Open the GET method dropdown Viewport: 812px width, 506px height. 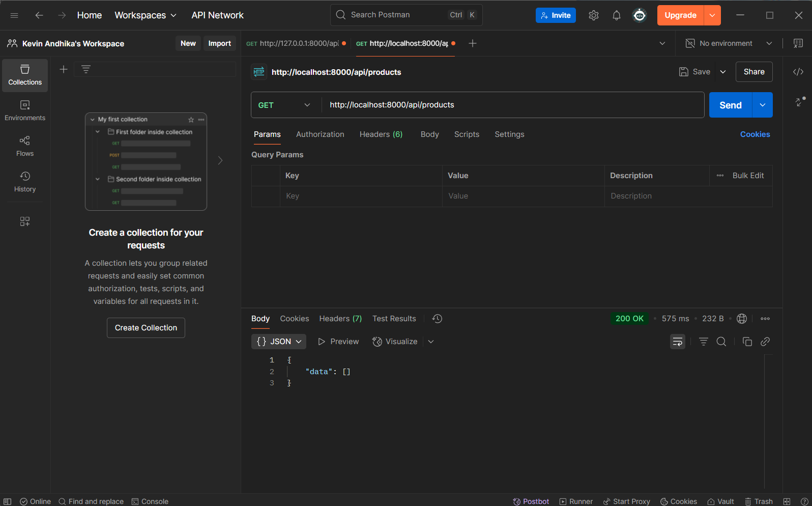284,105
